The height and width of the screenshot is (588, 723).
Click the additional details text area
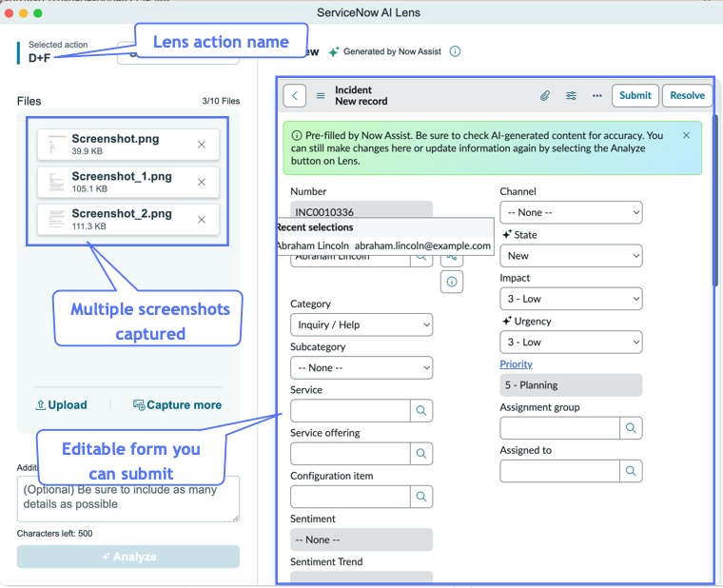pyautogui.click(x=128, y=499)
